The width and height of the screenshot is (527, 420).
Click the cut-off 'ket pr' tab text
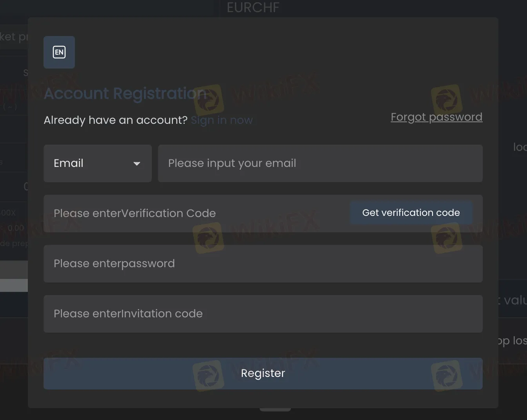point(14,36)
